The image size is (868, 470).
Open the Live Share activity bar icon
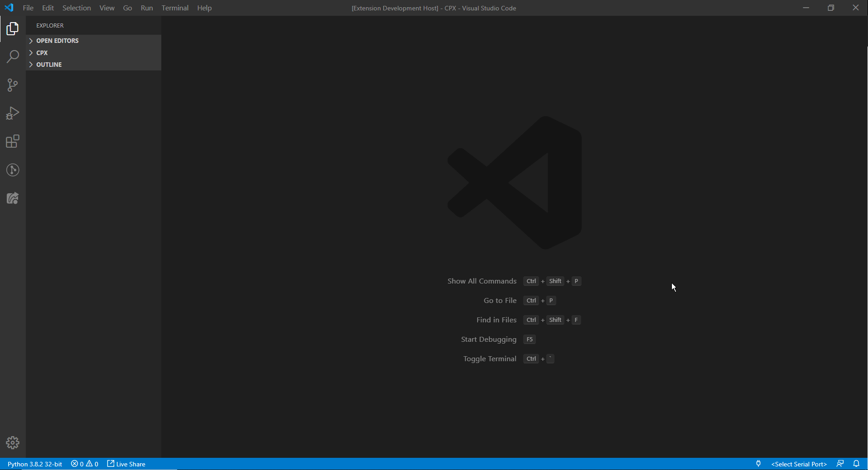pyautogui.click(x=13, y=198)
